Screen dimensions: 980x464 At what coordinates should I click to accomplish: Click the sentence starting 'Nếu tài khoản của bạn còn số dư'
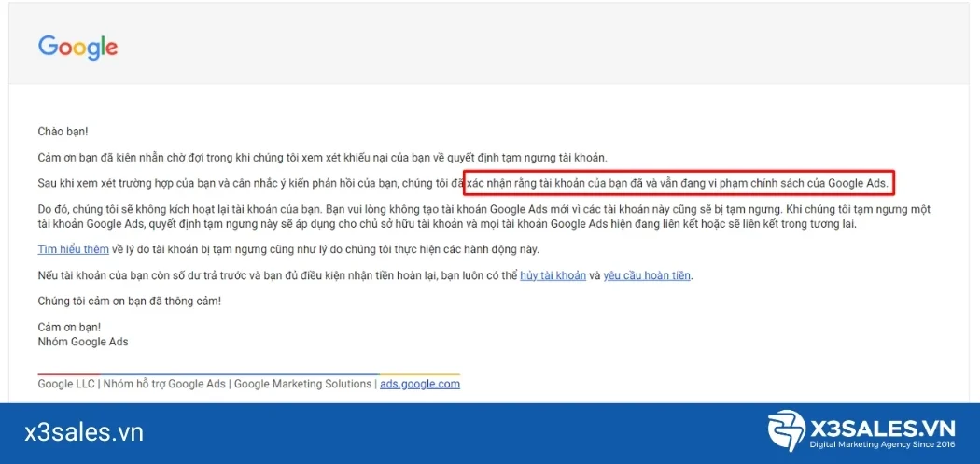tap(365, 275)
